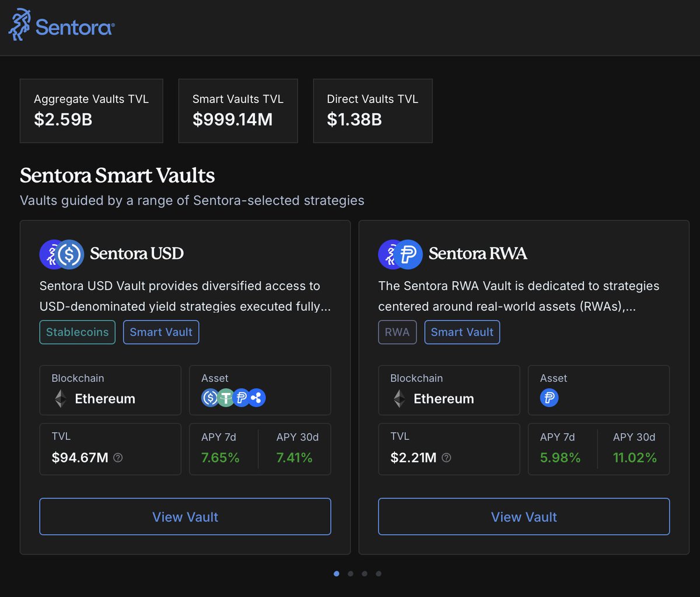Click the $999.14M smart vaults figure
The height and width of the screenshot is (597, 700).
point(233,120)
